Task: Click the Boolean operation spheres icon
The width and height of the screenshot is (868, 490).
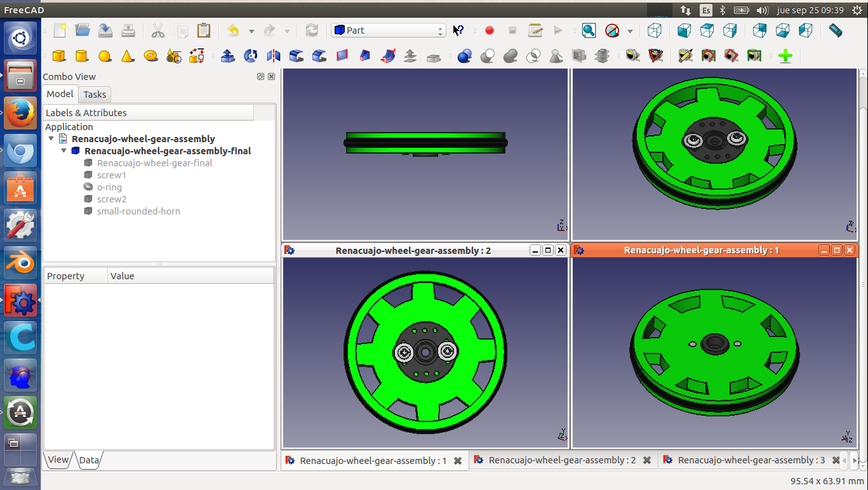Action: [465, 56]
